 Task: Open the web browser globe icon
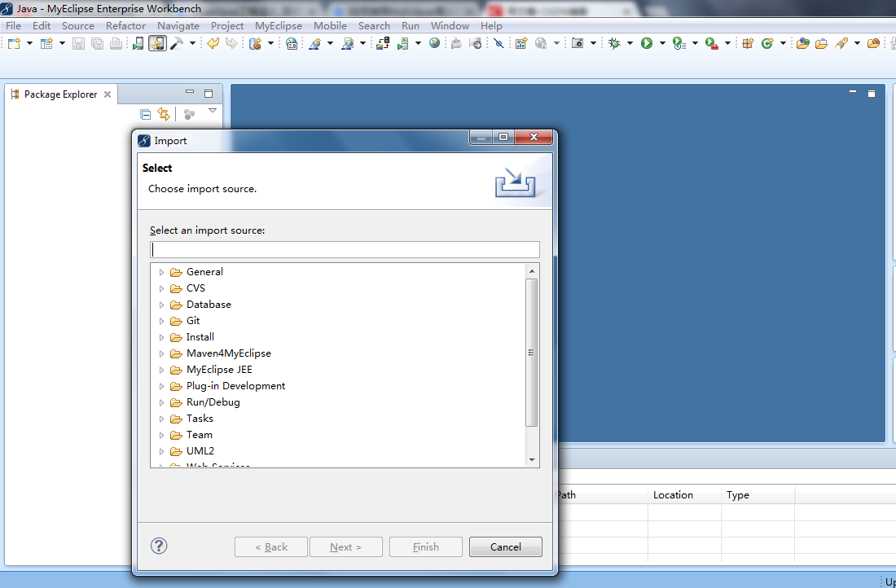(x=434, y=43)
